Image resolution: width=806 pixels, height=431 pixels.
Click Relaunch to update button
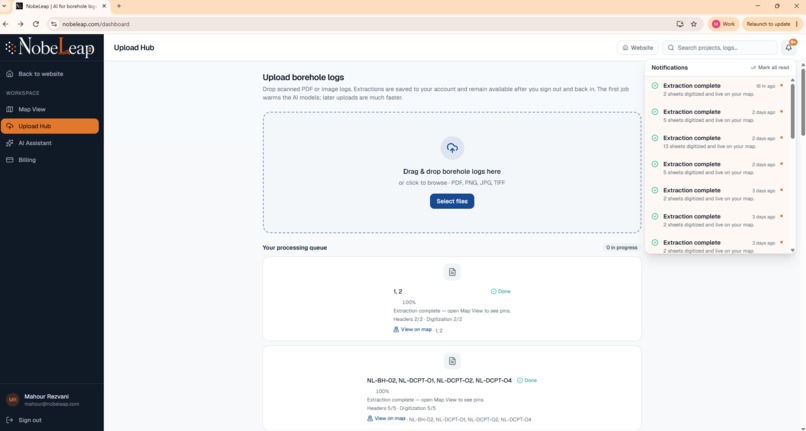[768, 24]
